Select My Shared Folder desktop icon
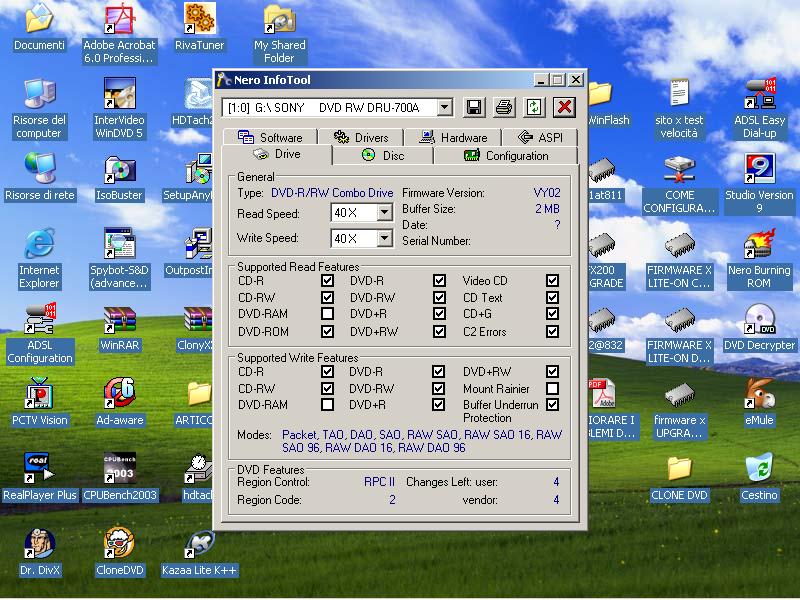The image size is (800, 600). click(280, 34)
